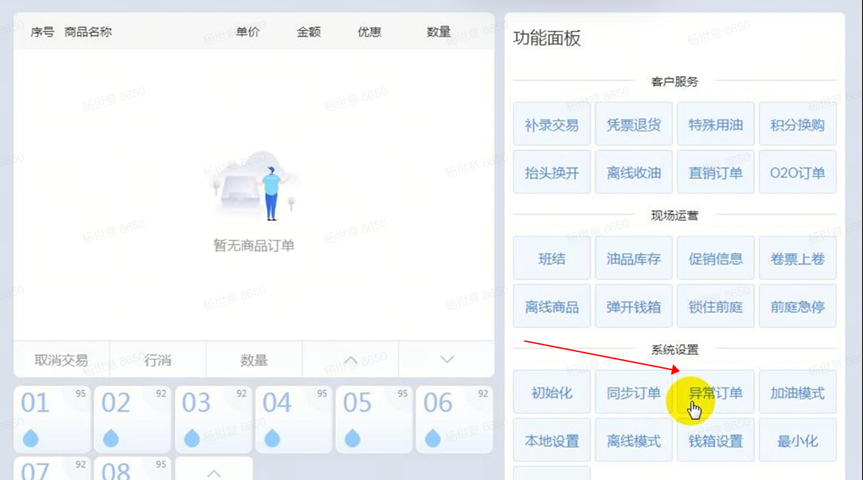Select fuel pump 05 tile
The image size is (863, 480).
(x=373, y=419)
